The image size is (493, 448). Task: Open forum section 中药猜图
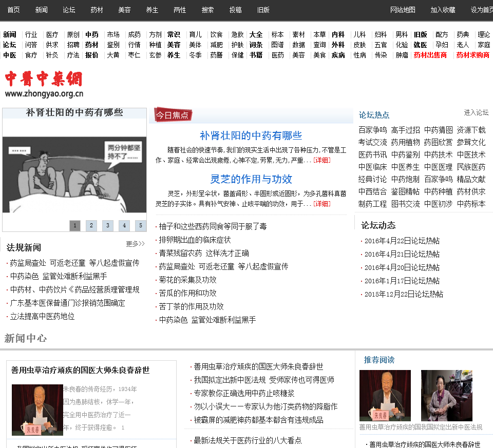click(x=438, y=130)
